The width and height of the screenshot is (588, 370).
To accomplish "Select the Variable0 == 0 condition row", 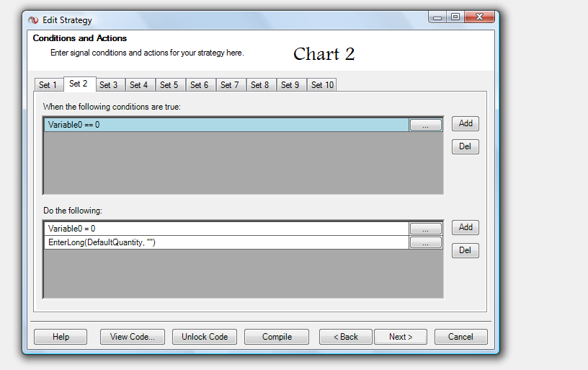I will tap(226, 125).
